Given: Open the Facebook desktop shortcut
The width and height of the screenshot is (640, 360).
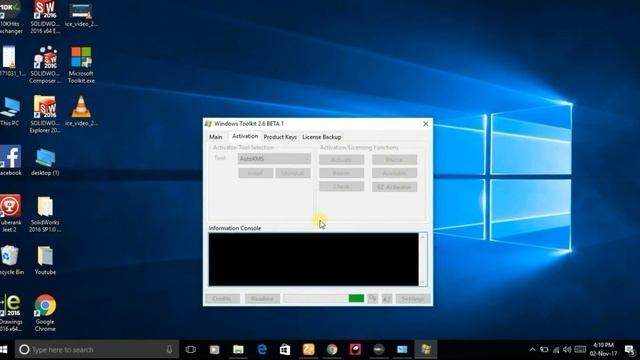Looking at the screenshot, I should (10, 161).
